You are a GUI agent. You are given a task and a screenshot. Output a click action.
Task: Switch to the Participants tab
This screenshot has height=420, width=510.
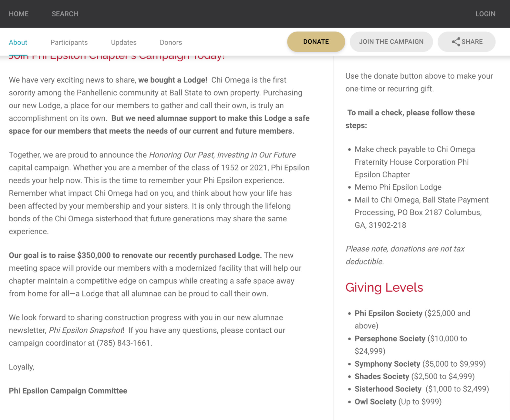tap(69, 42)
